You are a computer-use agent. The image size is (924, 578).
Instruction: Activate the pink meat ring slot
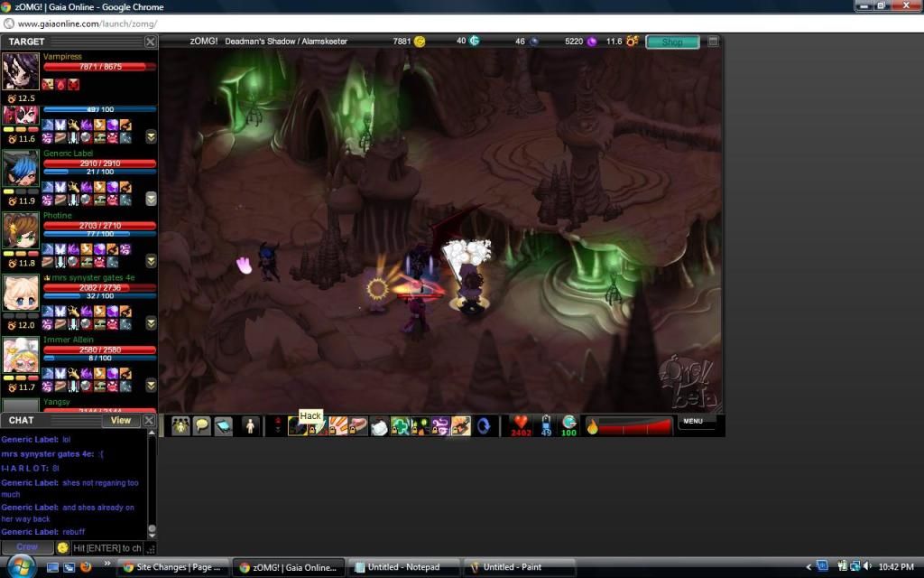click(358, 426)
